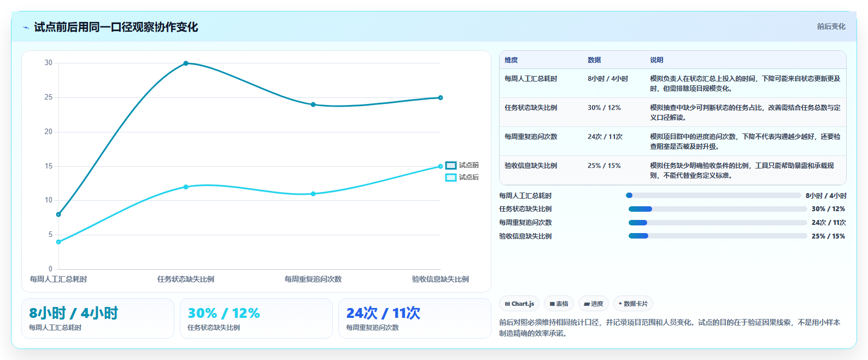Click the 前后变化 badge in the header
The width and height of the screenshot is (868, 360).
[831, 26]
